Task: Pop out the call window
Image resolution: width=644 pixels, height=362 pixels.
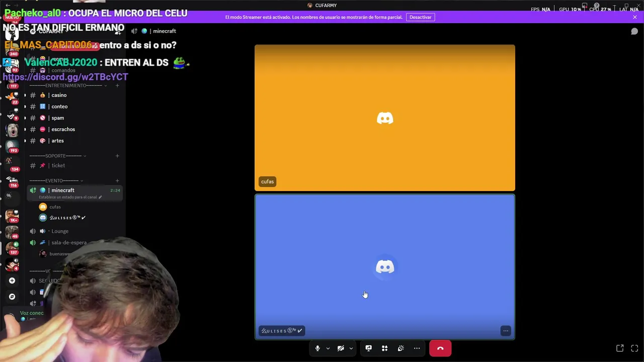Action: pos(620,348)
